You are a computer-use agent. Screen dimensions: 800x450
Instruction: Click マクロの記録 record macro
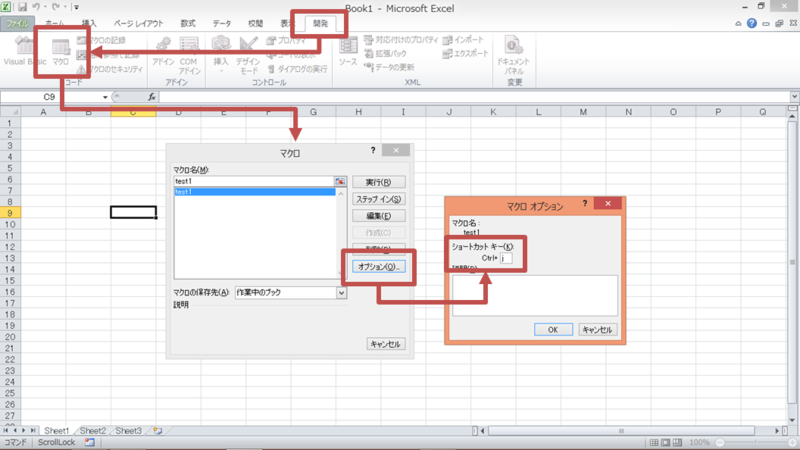102,40
